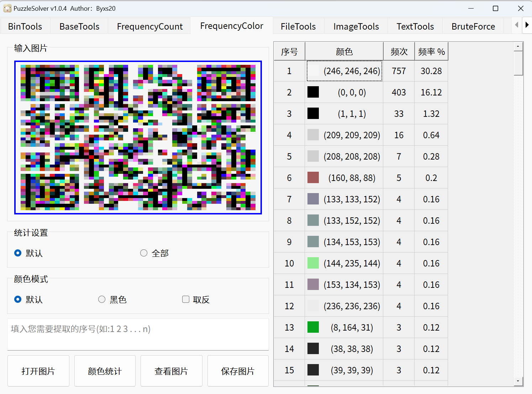The image size is (532, 394).
Task: Pick the light green swatch (144, 235, 144)
Action: coord(313,263)
